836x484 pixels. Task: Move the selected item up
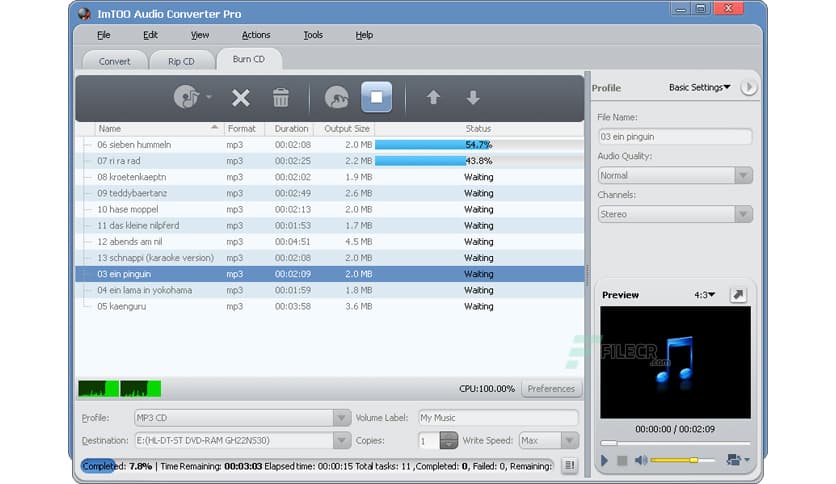(x=433, y=98)
